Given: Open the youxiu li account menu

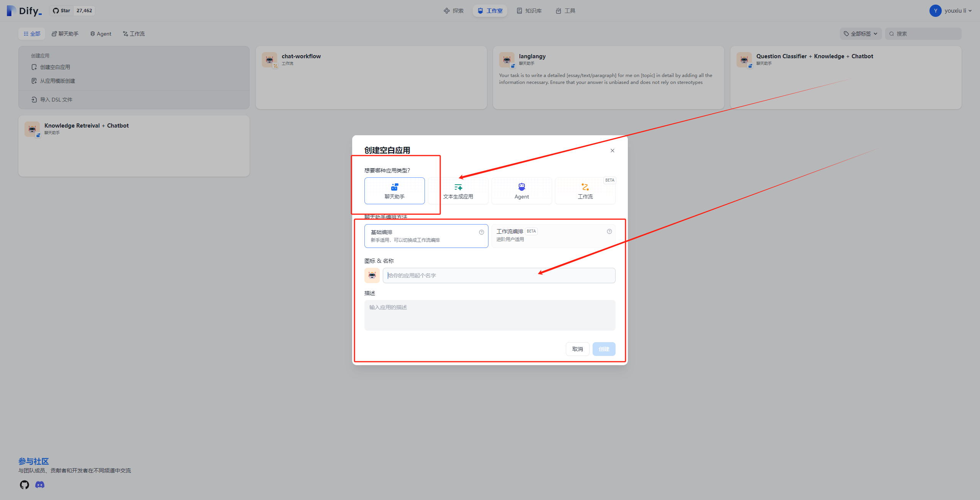Looking at the screenshot, I should 950,11.
